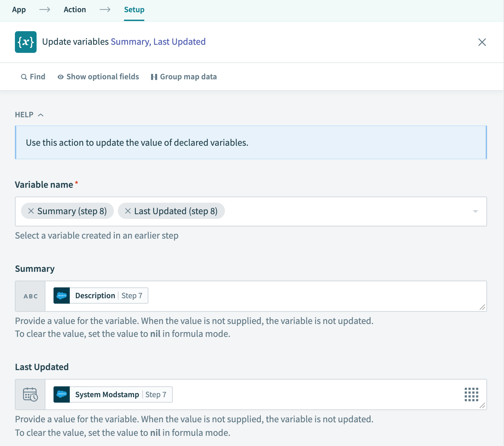This screenshot has height=446, width=504.
Task: Open the grid picker in Last Updated field
Action: click(x=471, y=394)
